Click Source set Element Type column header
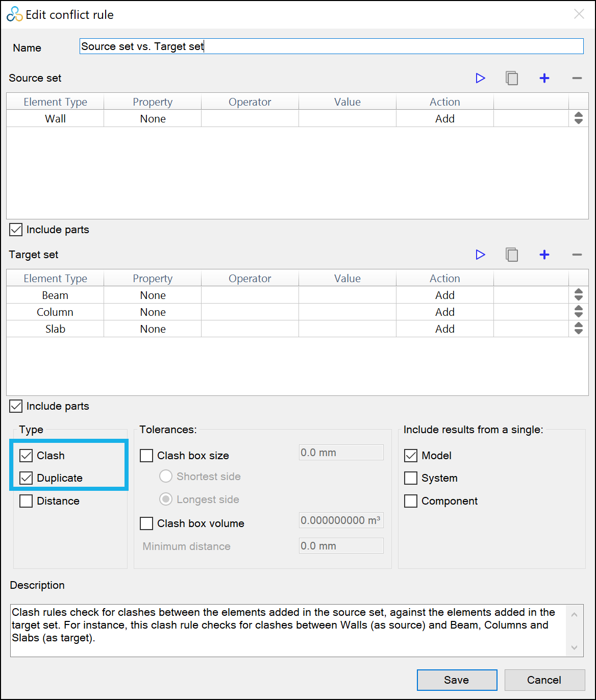 [55, 102]
